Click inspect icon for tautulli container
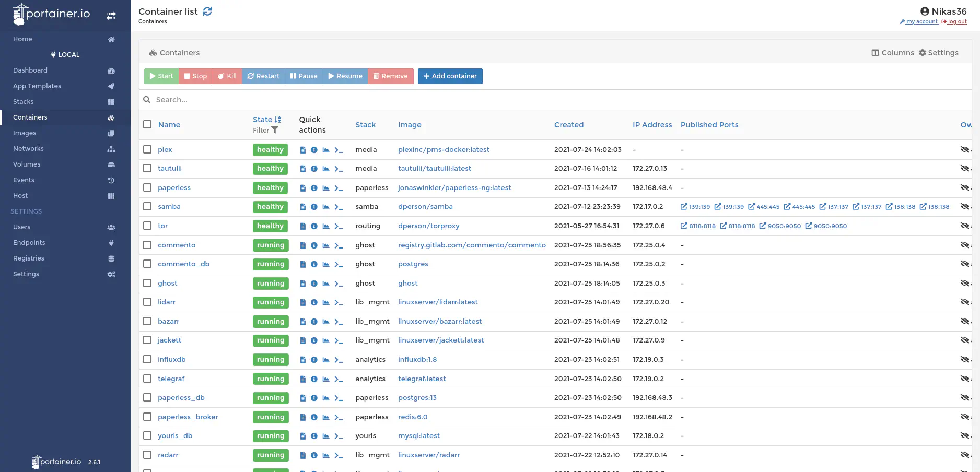 click(x=314, y=169)
